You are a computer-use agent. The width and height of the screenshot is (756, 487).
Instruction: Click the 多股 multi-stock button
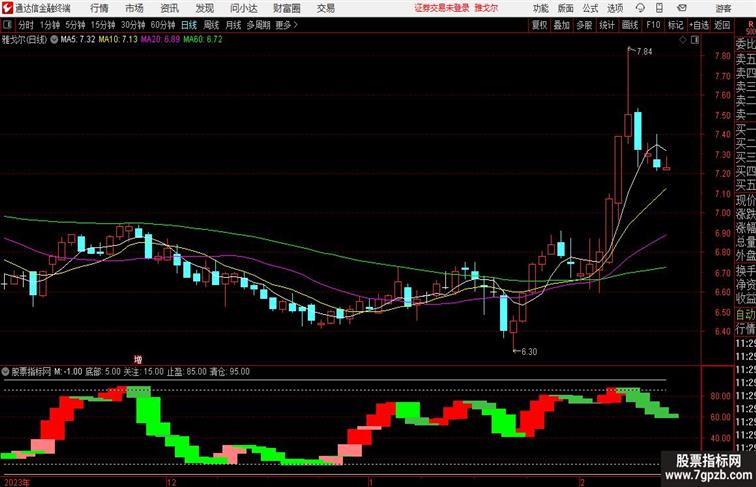584,25
